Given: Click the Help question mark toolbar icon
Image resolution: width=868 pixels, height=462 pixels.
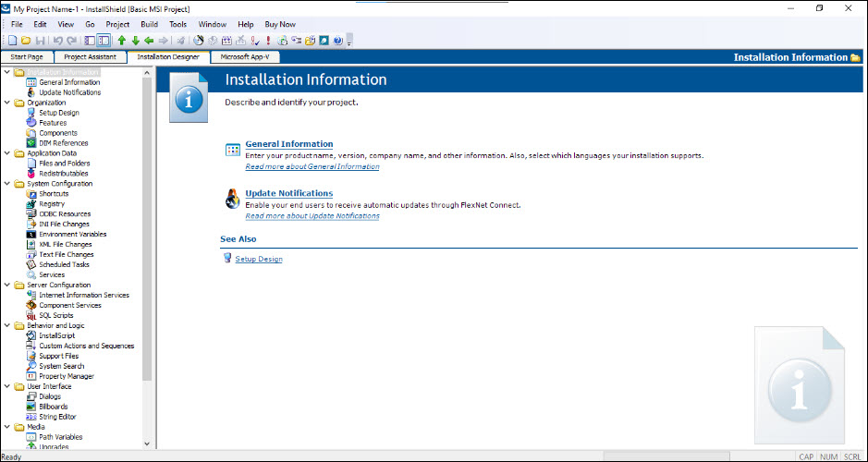Looking at the screenshot, I should pyautogui.click(x=337, y=41).
